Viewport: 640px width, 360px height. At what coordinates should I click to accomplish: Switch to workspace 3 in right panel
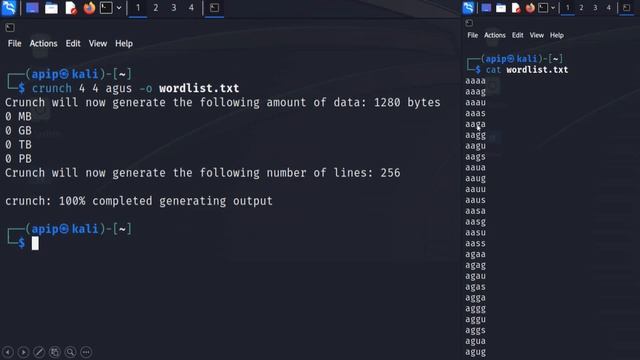pyautogui.click(x=595, y=8)
